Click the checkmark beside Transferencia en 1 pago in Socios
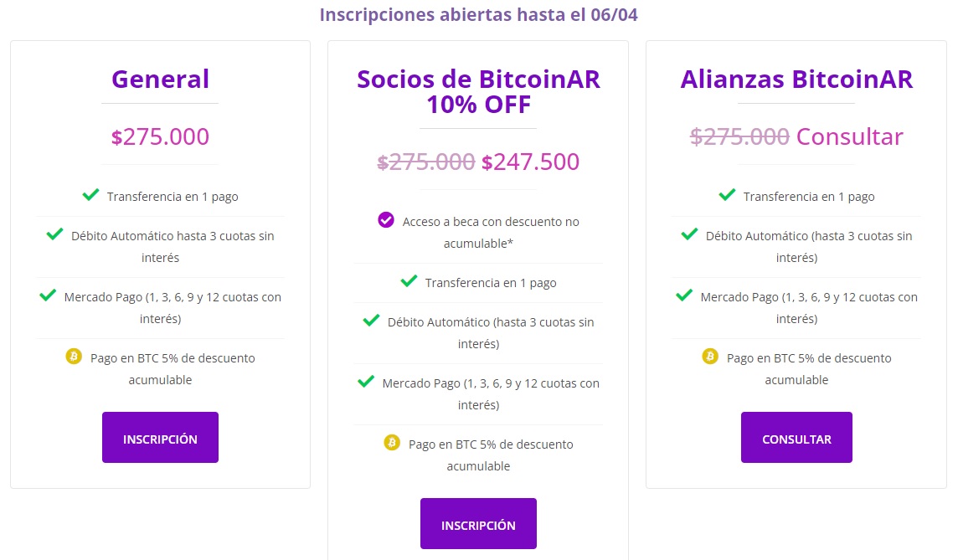Viewport: 958px width, 560px height. (408, 281)
